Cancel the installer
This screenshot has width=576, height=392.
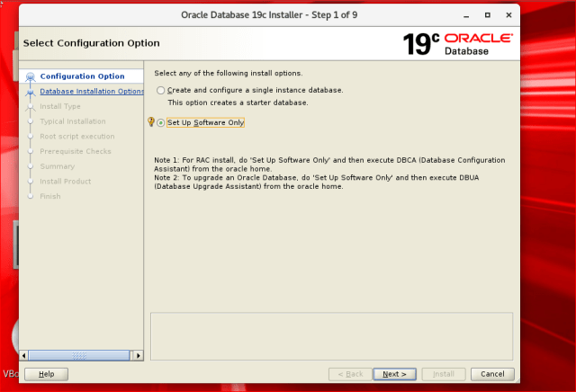coord(492,374)
